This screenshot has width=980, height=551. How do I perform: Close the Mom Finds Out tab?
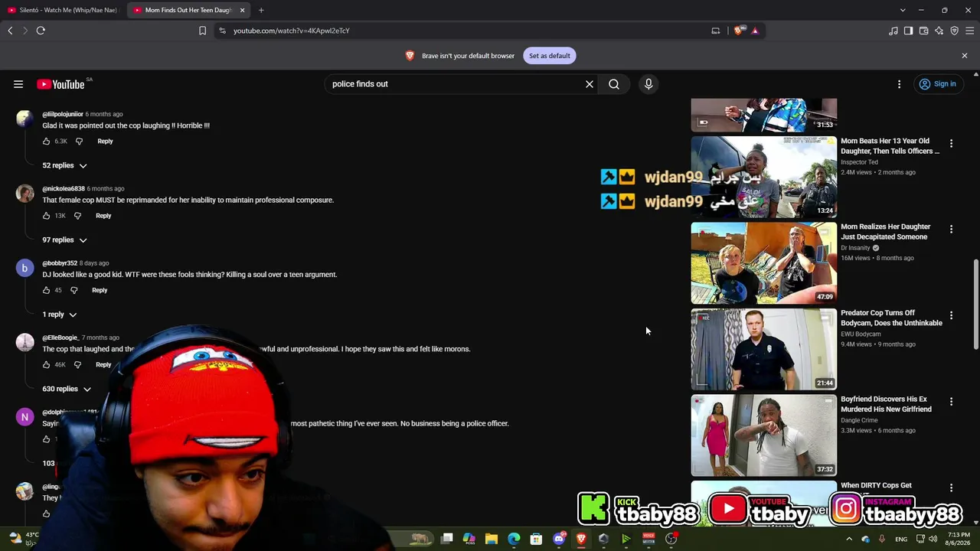pyautogui.click(x=242, y=10)
